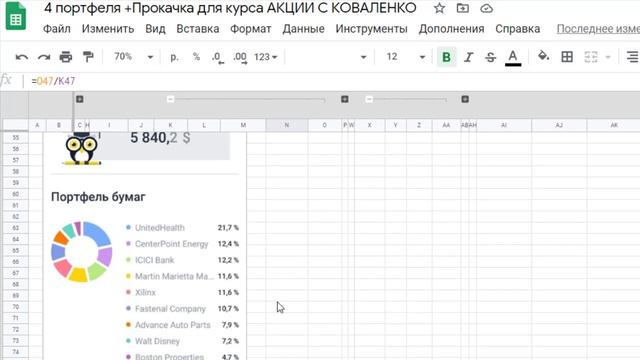Click the CenterPoint Energy legend entry
The image size is (640, 360).
click(171, 244)
